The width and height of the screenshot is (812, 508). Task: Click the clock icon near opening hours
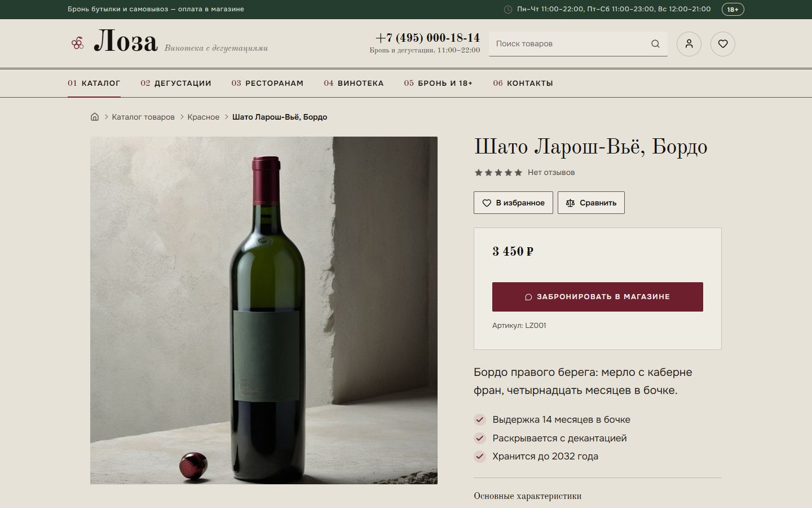click(x=507, y=9)
